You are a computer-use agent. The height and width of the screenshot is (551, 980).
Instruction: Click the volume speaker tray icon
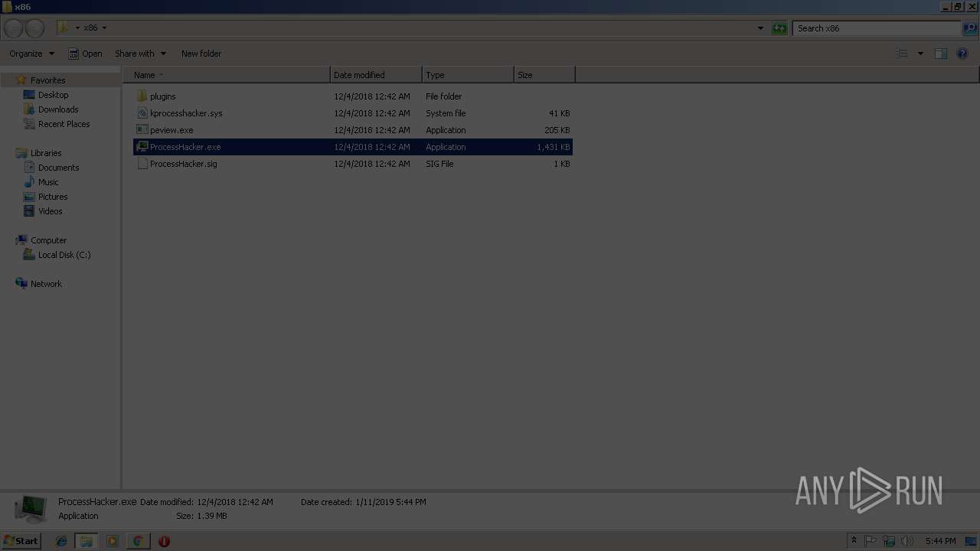pyautogui.click(x=907, y=541)
